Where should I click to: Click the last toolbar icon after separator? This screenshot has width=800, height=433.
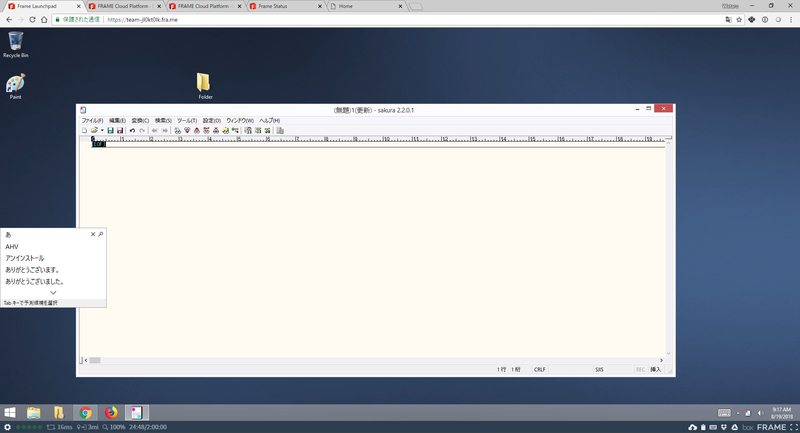pos(280,131)
